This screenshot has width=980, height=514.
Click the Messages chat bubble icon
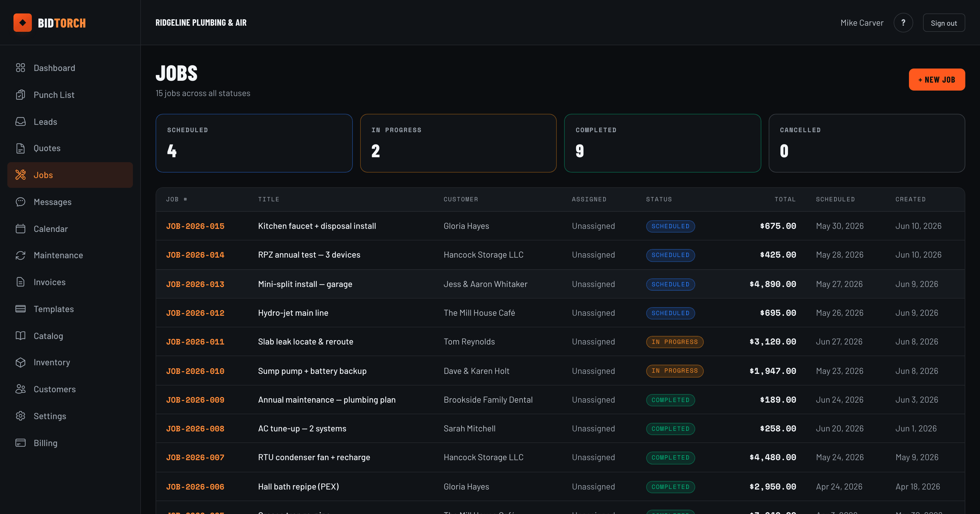(x=21, y=202)
